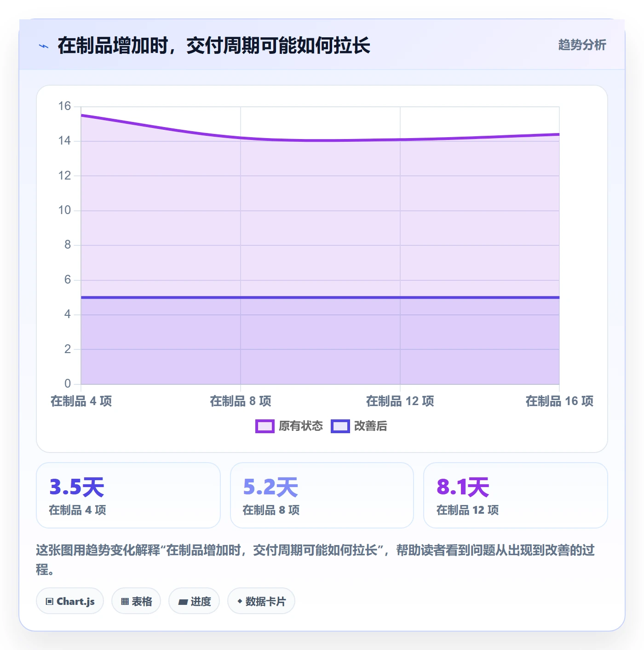Viewport: 644px width, 650px height.
Task: Toggle the 原有状态 legend swatch
Action: point(264,426)
